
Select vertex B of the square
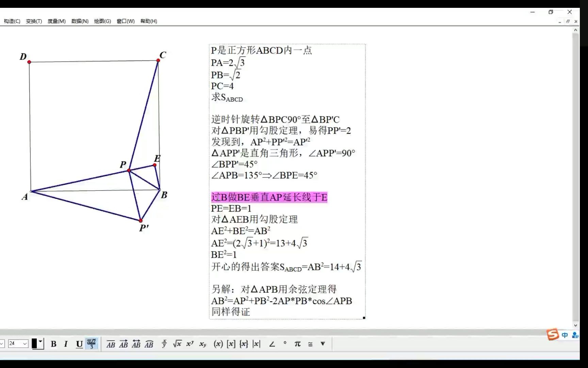[160, 189]
